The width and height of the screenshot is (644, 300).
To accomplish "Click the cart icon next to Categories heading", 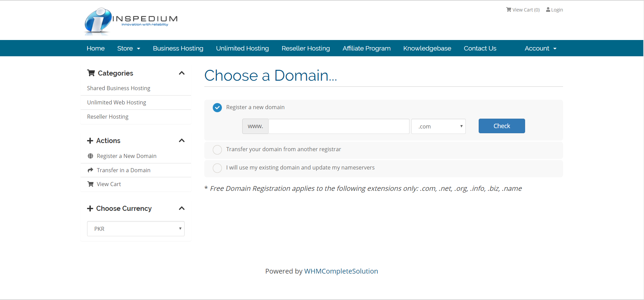I will coord(91,73).
